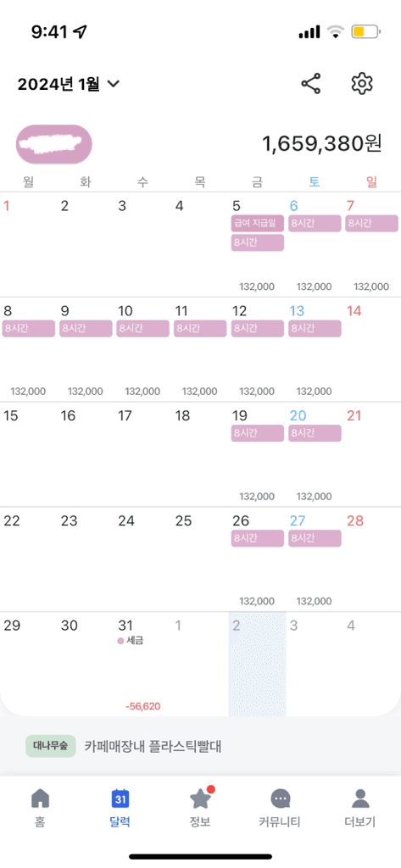Open the 정보 star tab
This screenshot has width=401, height=868.
pos(200,798)
